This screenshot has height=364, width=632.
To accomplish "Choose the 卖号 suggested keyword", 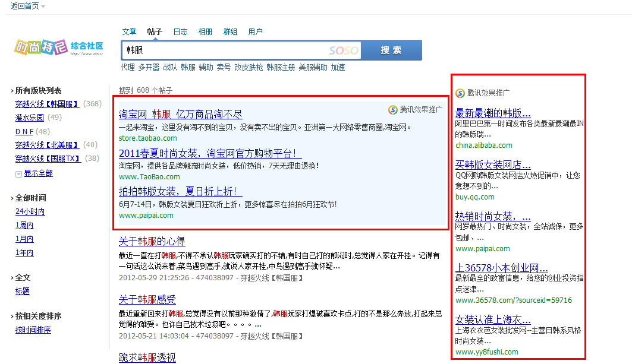I will (x=224, y=67).
